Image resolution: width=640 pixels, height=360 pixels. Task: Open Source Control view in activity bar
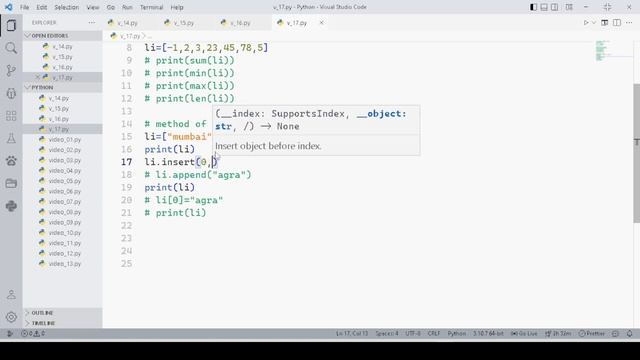click(11, 71)
